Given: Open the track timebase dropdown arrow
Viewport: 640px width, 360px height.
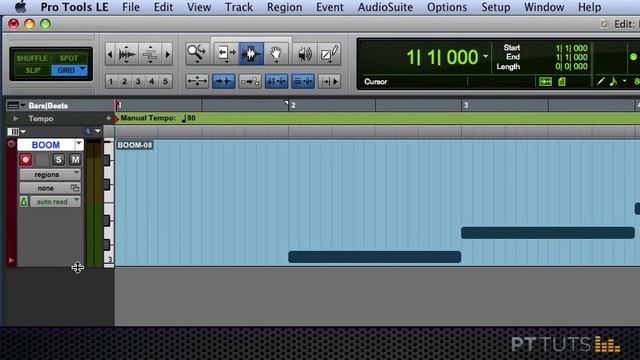Looking at the screenshot, I should pos(98,131).
